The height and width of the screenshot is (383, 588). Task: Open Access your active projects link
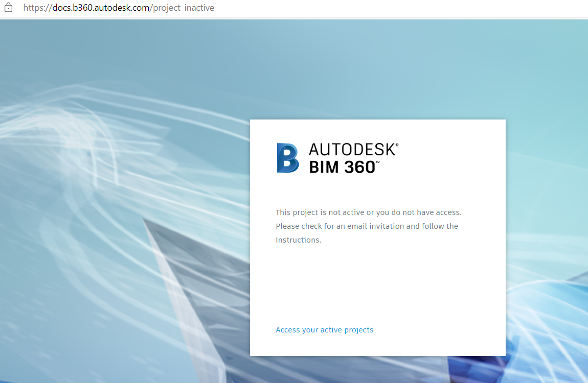(324, 329)
